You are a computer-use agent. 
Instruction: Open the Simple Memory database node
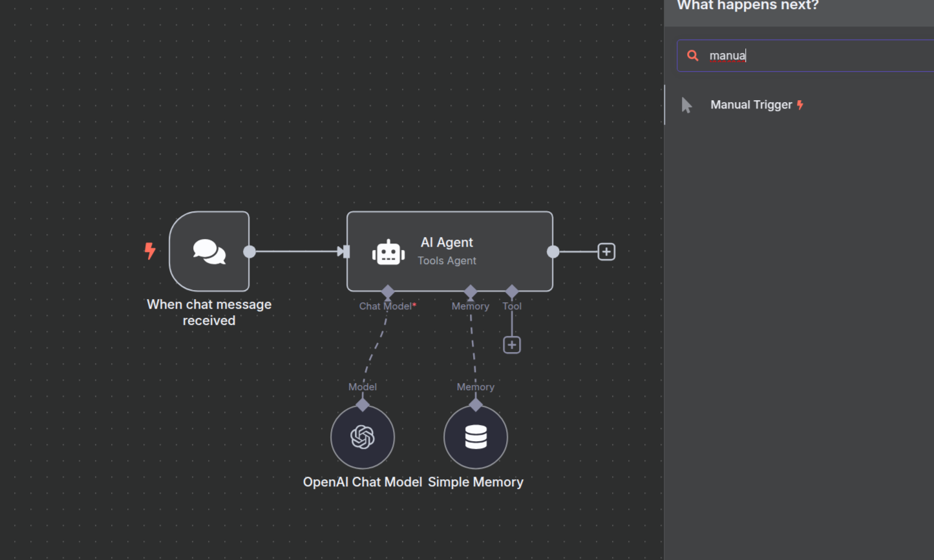476,437
